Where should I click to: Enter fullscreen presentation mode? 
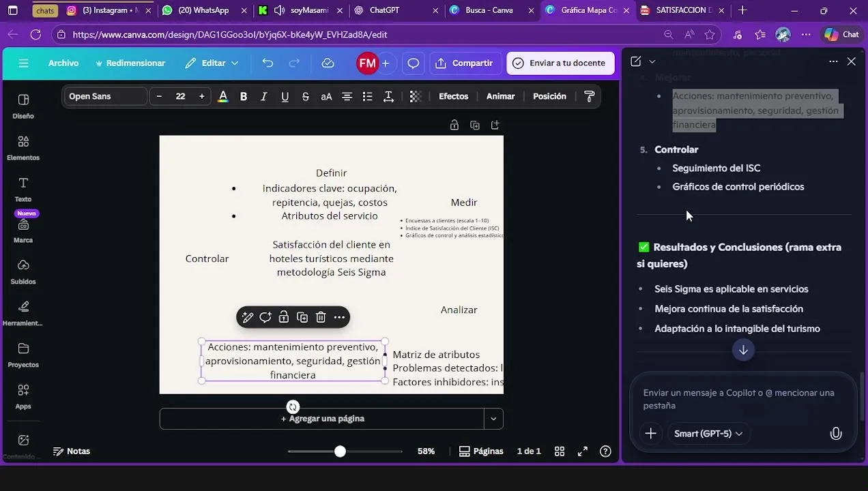583,451
